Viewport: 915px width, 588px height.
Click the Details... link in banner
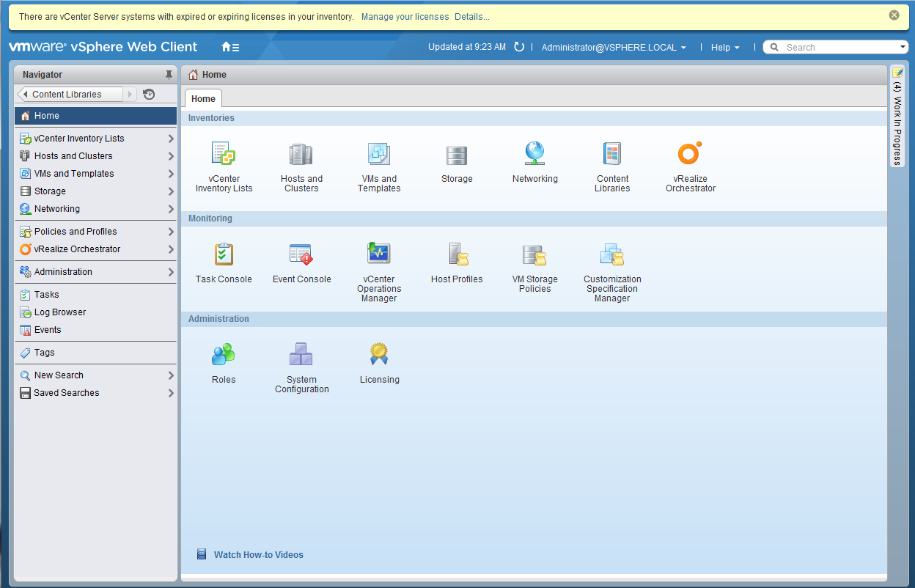click(x=472, y=16)
